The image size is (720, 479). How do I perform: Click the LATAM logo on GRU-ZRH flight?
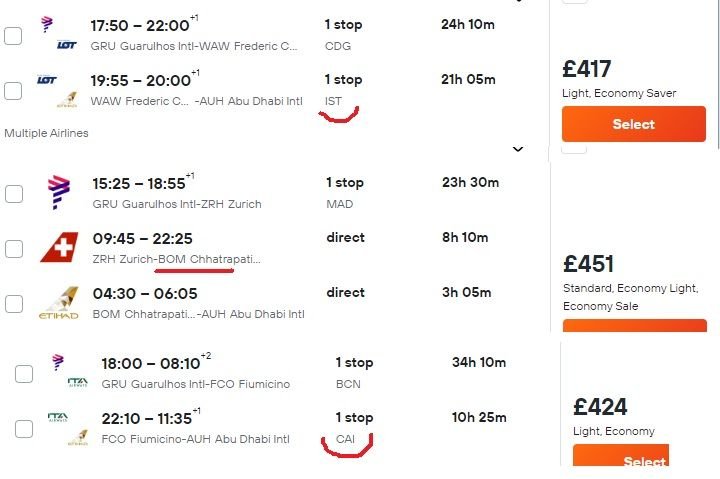[x=59, y=192]
